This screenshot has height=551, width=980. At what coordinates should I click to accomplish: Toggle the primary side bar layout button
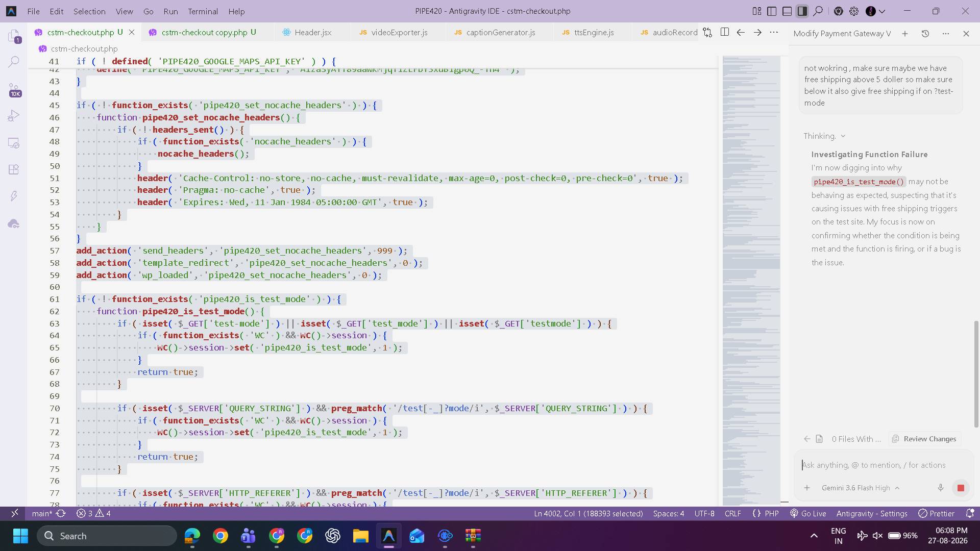(x=772, y=11)
